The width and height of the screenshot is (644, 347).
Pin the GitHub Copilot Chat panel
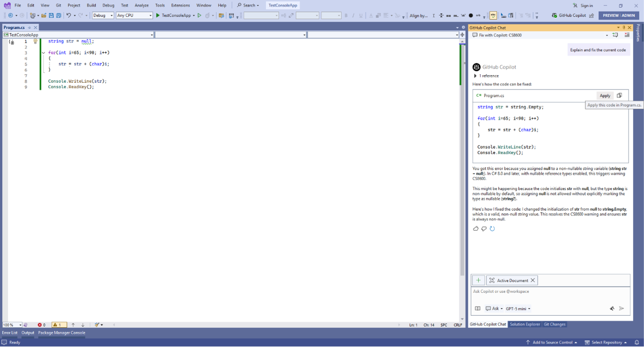[x=624, y=28]
